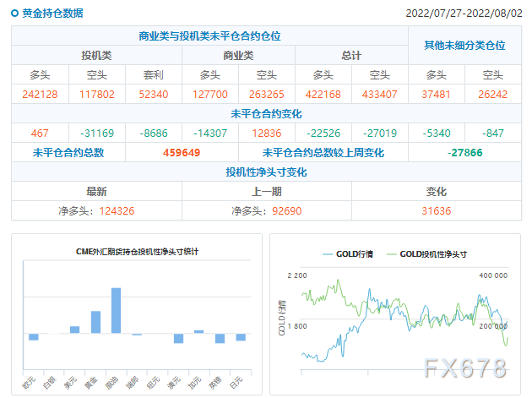The height and width of the screenshot is (398, 532).
Task: Click the 未平仓合约总数较上周变化 label
Action: point(323,152)
